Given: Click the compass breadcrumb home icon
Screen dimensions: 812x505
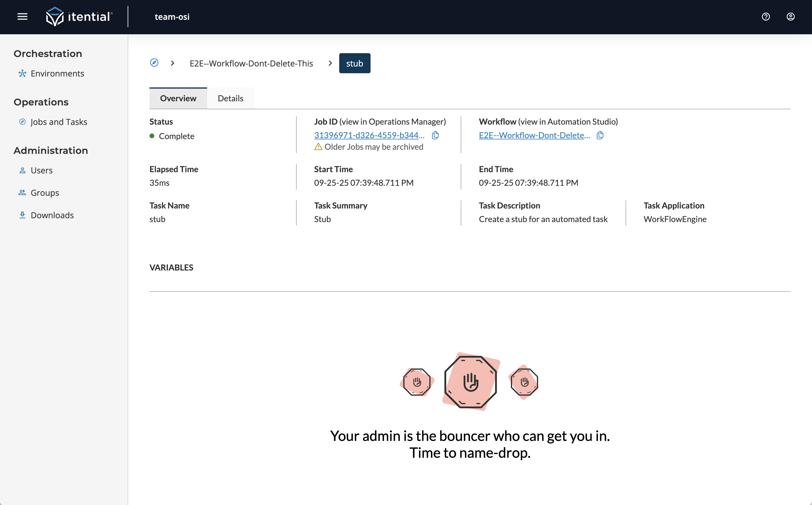Looking at the screenshot, I should [154, 63].
